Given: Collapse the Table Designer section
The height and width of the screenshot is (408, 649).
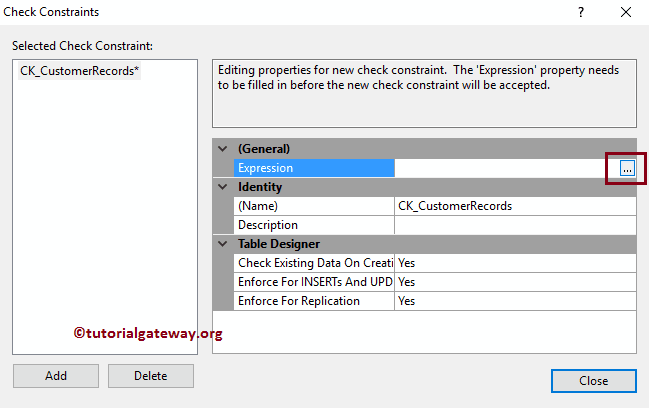Looking at the screenshot, I should click(222, 244).
